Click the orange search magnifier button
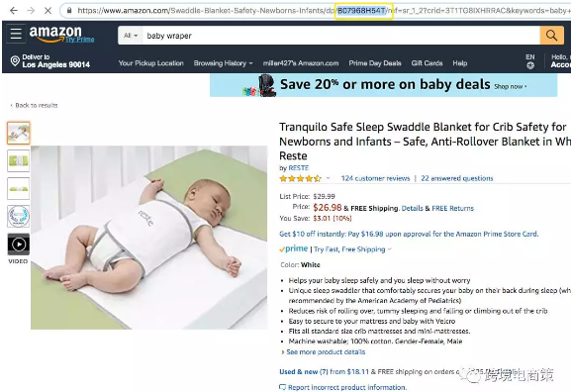This screenshot has height=392, width=571. (551, 36)
